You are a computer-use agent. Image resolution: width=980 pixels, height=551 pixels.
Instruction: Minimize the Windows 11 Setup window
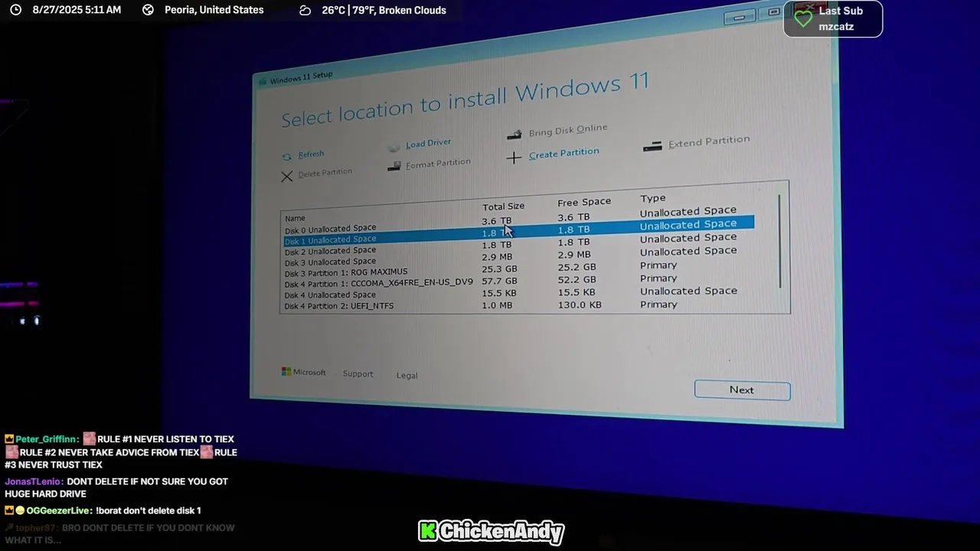739,17
